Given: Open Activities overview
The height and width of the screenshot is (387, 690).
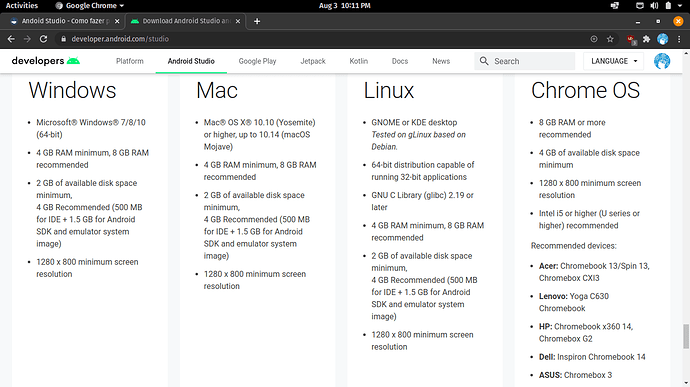Looking at the screenshot, I should point(22,6).
